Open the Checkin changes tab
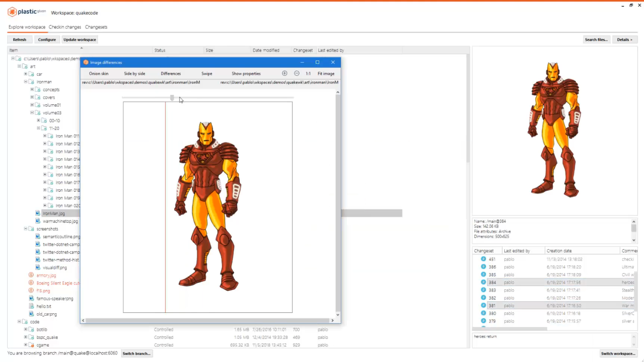 (65, 27)
